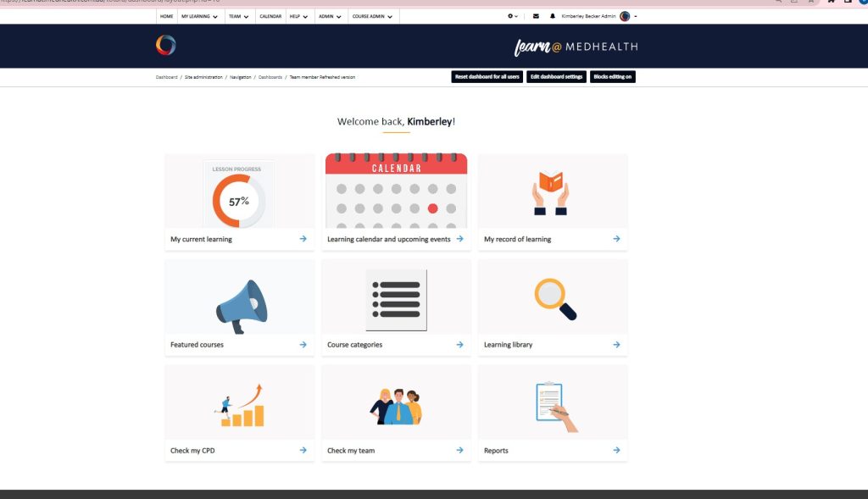The height and width of the screenshot is (499, 868).
Task: Open the Check my CPD link
Action: [x=192, y=451]
